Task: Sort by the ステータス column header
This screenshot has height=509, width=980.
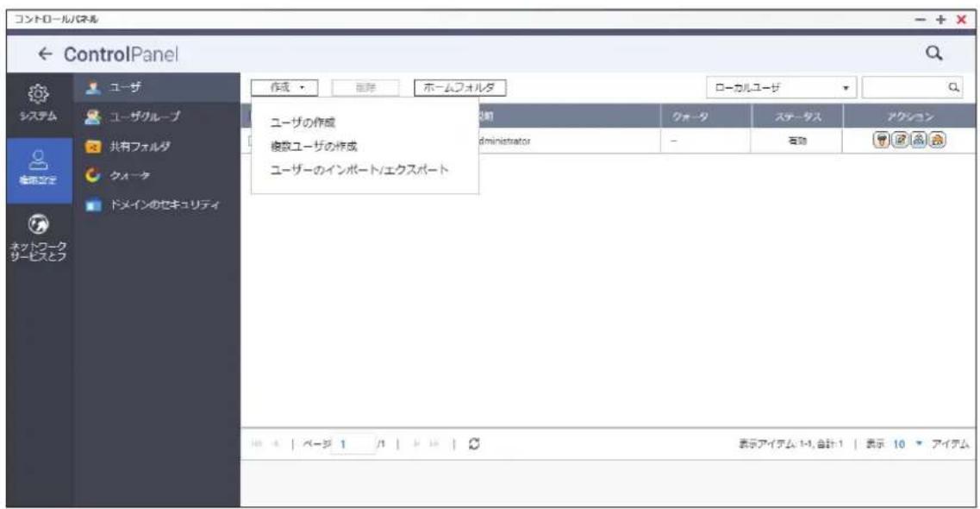Action: click(x=797, y=117)
